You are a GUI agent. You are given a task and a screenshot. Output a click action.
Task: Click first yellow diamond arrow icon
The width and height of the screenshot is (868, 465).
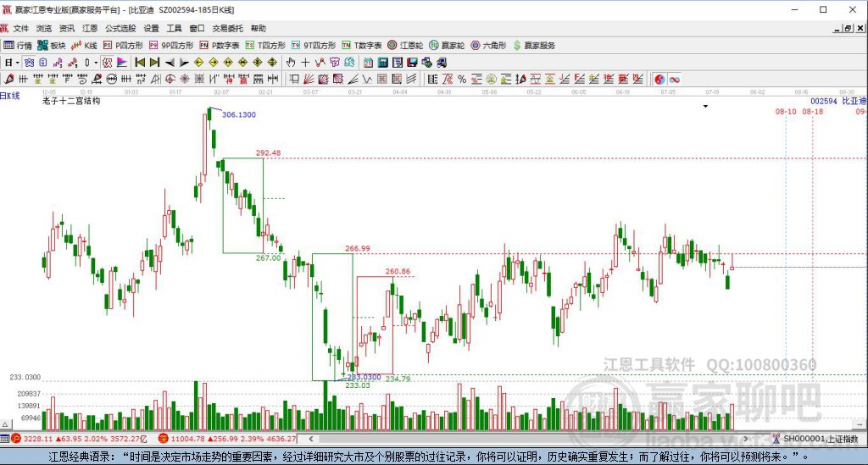click(198, 63)
